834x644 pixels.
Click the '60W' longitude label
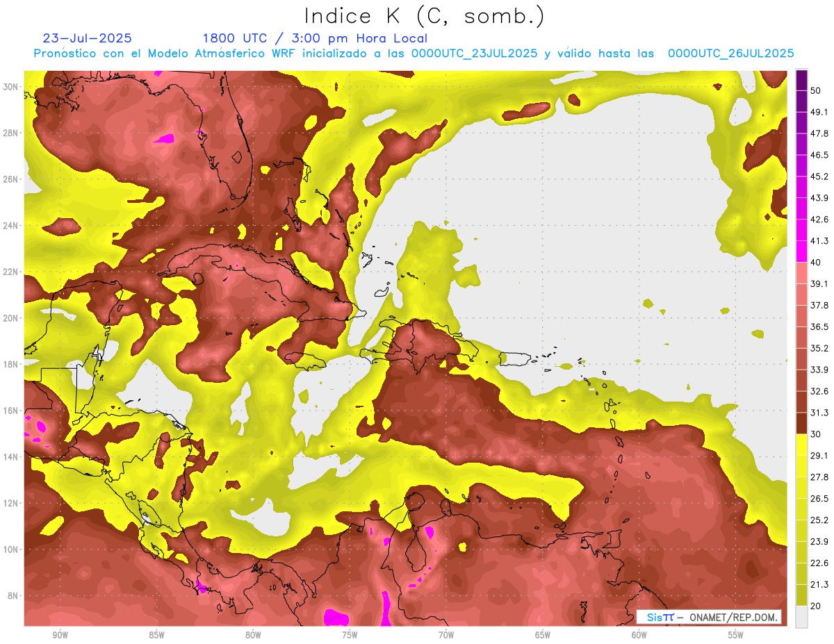click(639, 635)
